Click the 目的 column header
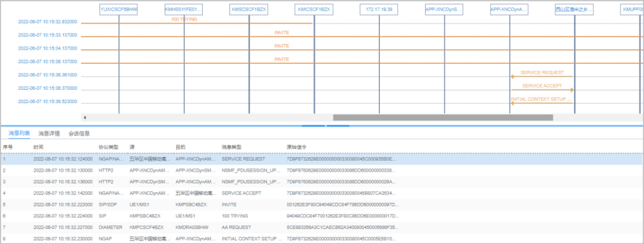 [x=180, y=147]
